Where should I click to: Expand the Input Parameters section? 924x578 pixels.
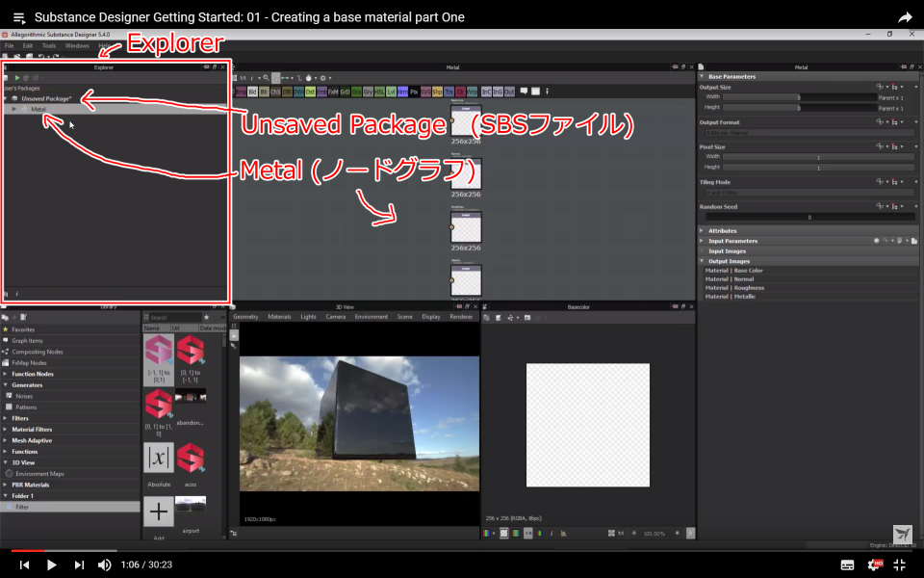(x=702, y=241)
